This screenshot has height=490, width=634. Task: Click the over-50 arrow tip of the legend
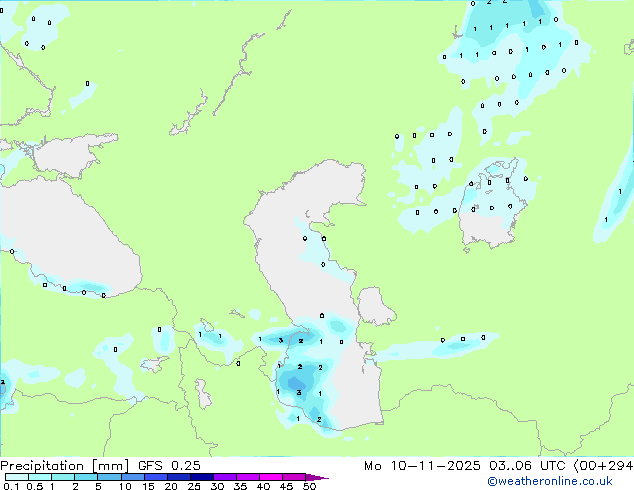(x=317, y=477)
